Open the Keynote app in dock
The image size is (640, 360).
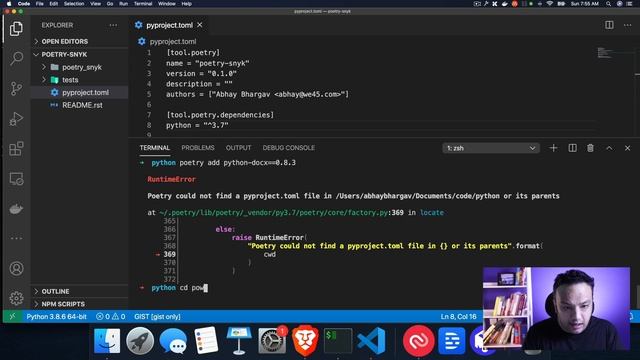point(239,340)
